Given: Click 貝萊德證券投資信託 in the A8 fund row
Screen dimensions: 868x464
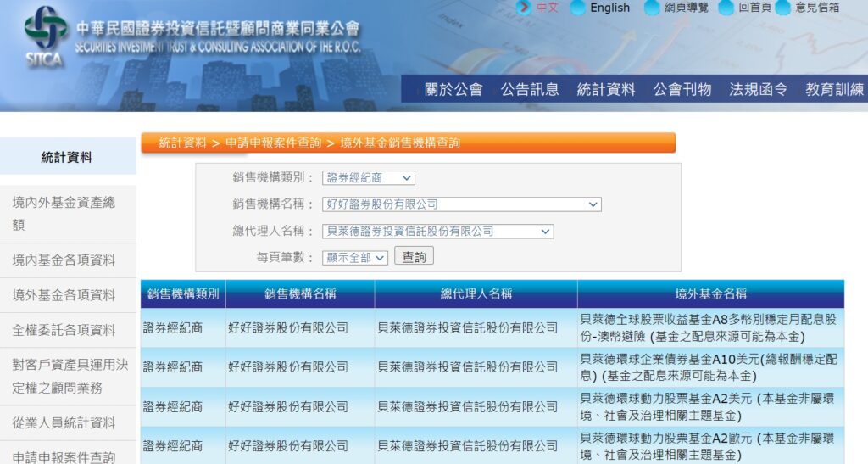Looking at the screenshot, I should click(468, 327).
